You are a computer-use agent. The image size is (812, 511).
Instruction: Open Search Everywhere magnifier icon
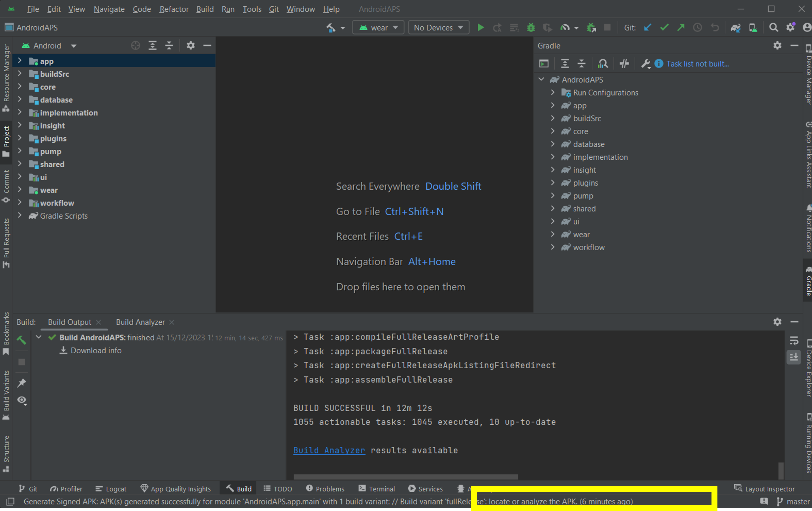click(773, 28)
